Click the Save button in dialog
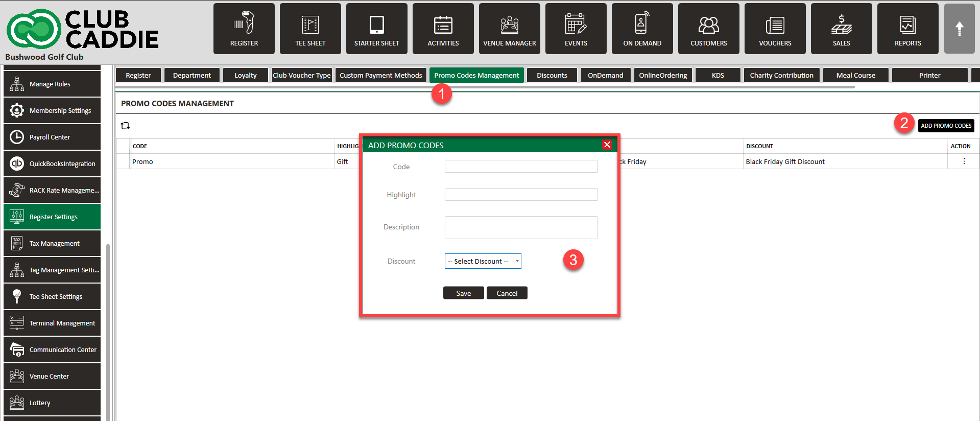980x421 pixels. (x=463, y=293)
